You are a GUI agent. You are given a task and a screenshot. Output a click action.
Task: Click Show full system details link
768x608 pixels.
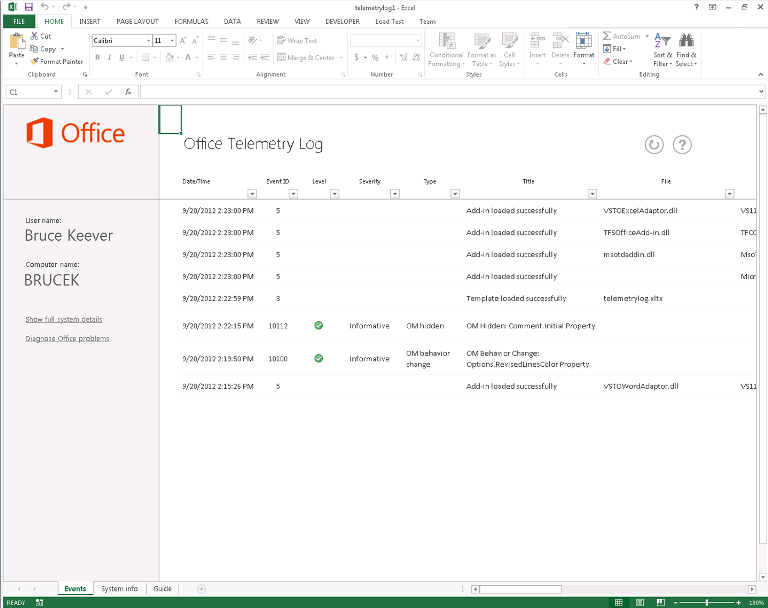coord(64,319)
